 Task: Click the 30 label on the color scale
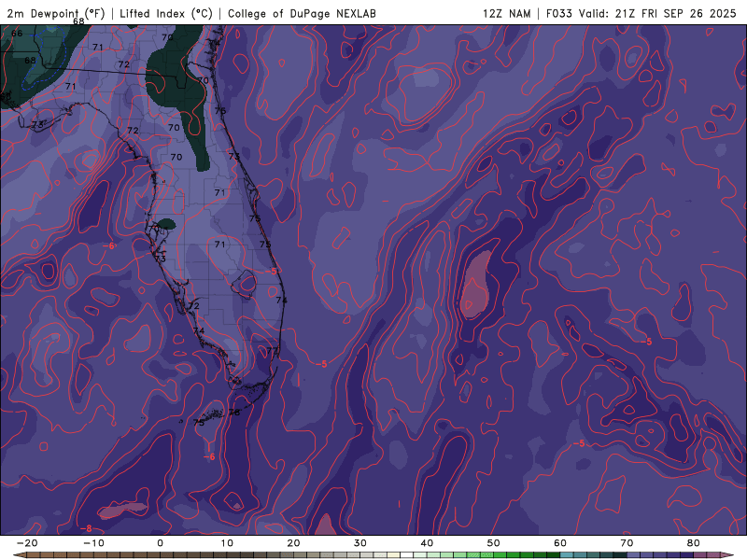[x=360, y=543]
